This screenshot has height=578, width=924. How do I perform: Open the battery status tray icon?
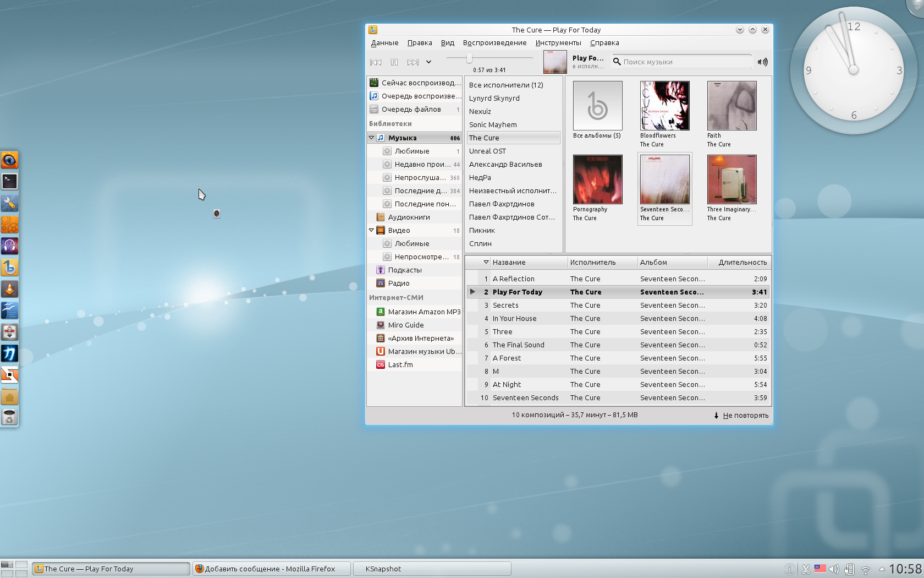pyautogui.click(x=850, y=569)
